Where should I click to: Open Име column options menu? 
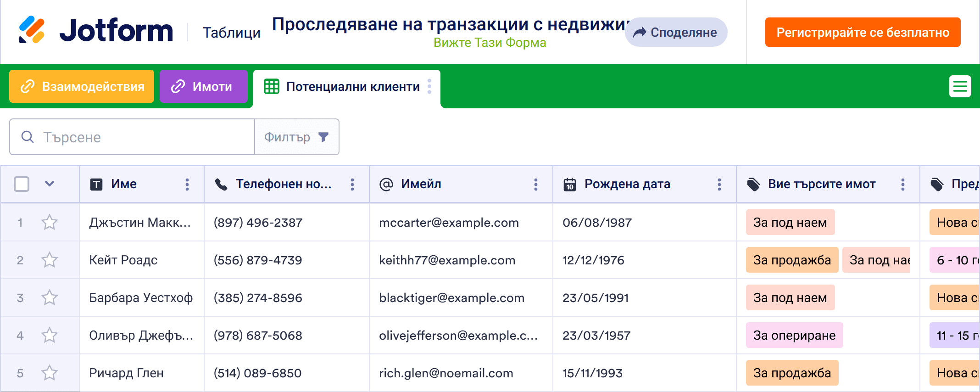point(187,185)
